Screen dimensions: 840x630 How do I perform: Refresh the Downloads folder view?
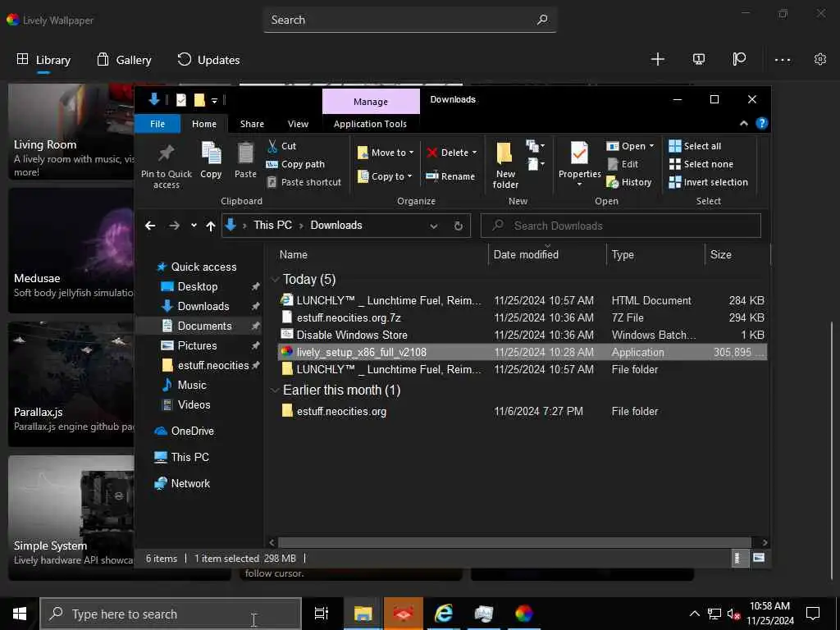(x=458, y=226)
